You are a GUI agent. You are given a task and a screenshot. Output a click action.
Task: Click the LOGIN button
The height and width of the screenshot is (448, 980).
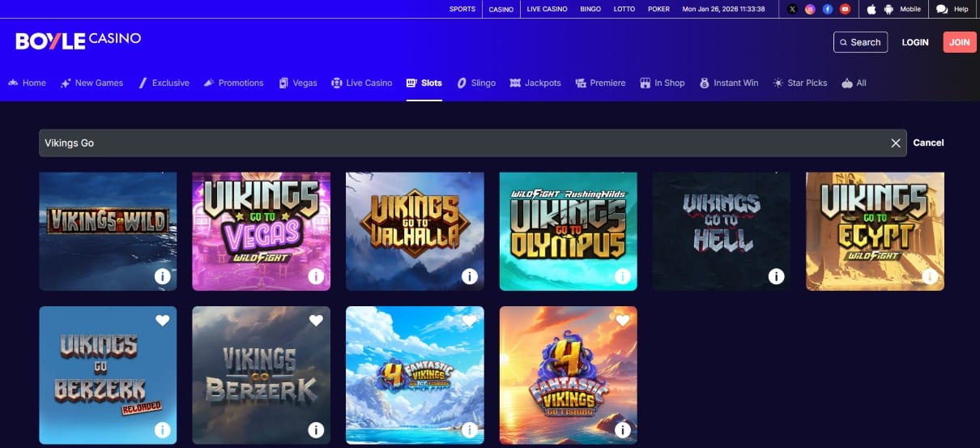click(x=915, y=42)
